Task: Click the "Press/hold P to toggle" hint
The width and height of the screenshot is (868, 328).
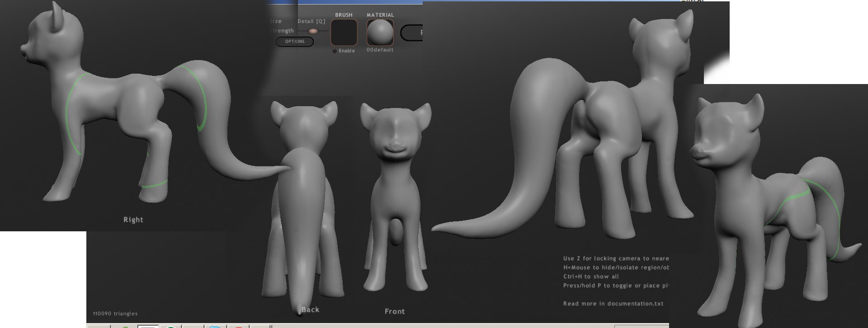Action: click(616, 286)
